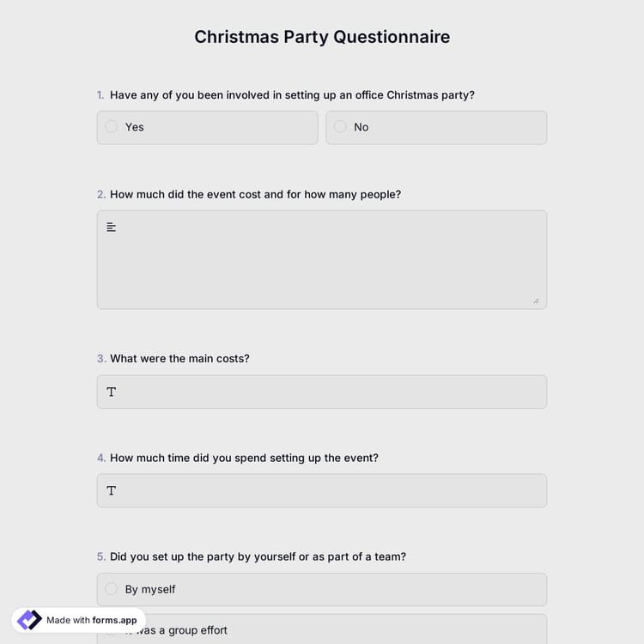The image size is (644, 644).
Task: Click the Yes option label
Action: click(x=135, y=127)
